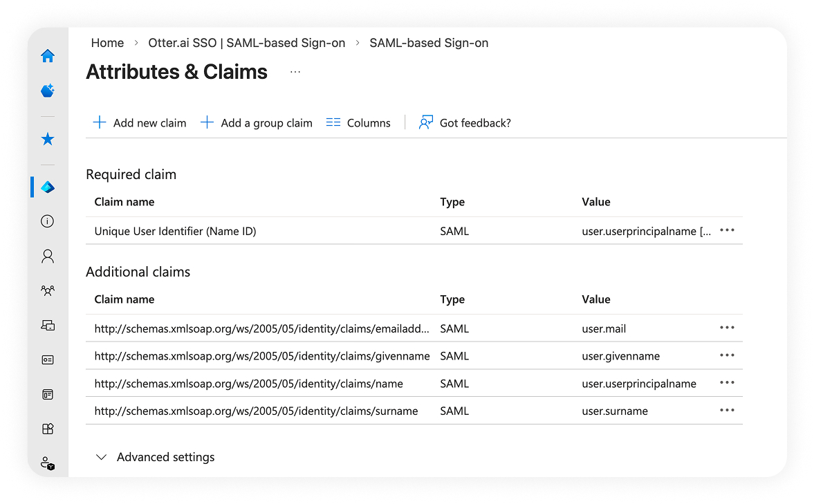Click the Users person icon
Viewport: 814px width, 504px height.
pos(48,256)
